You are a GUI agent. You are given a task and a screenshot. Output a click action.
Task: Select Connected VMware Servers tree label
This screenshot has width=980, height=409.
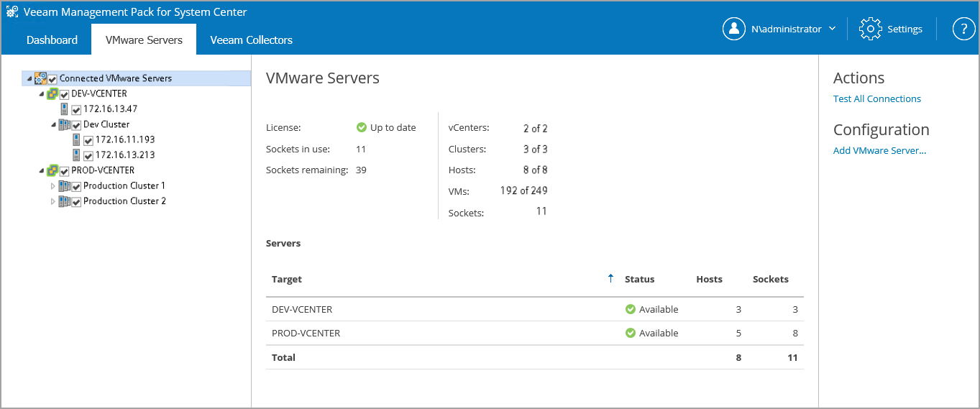click(116, 78)
